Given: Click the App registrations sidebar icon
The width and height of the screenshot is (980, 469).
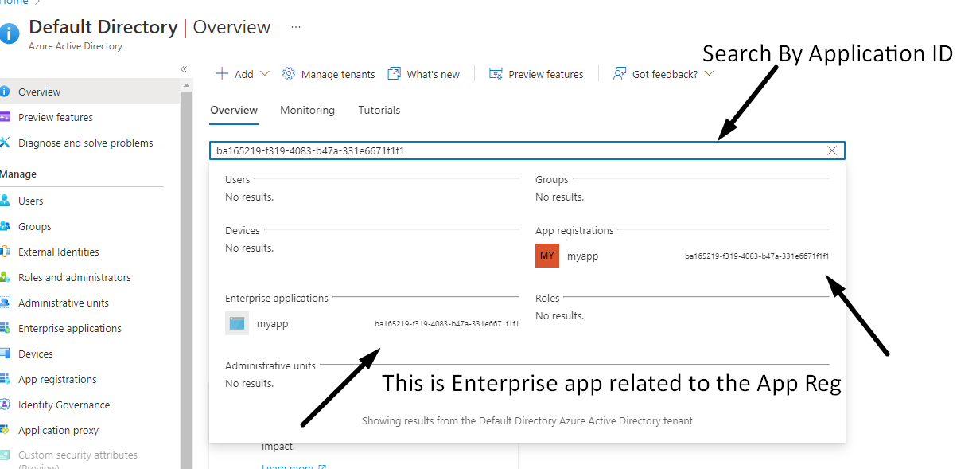Looking at the screenshot, I should click(5, 379).
